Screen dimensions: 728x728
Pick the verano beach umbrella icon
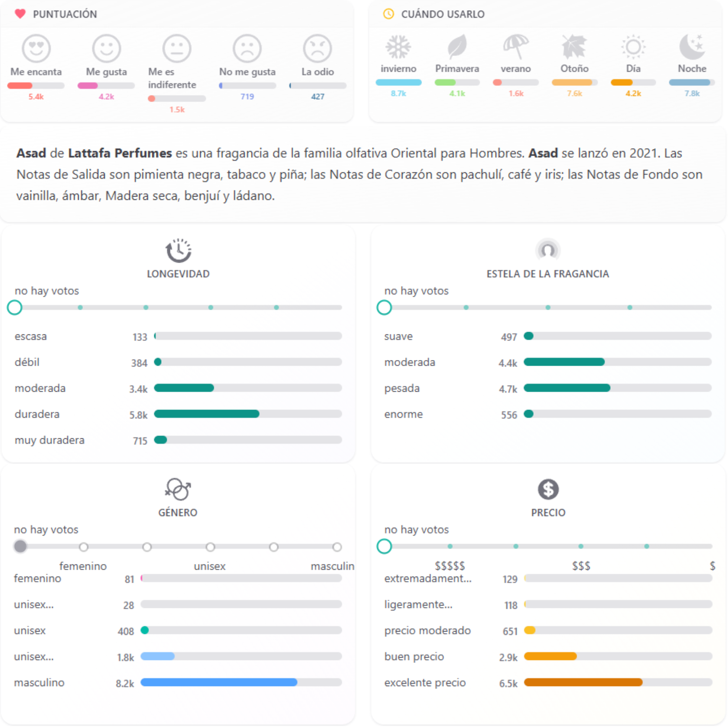point(516,47)
